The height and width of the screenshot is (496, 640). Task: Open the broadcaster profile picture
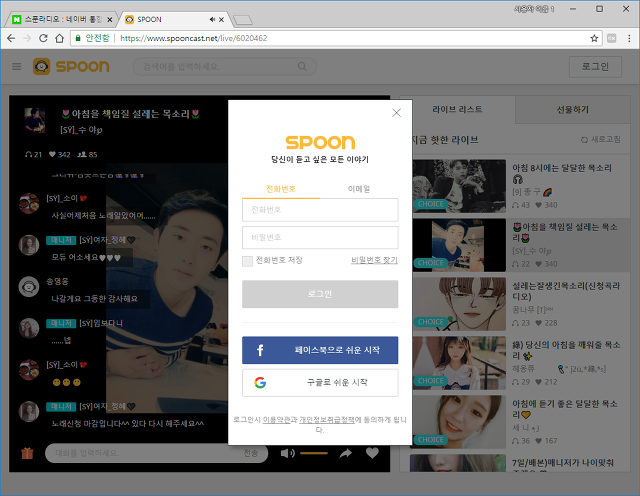[x=35, y=120]
